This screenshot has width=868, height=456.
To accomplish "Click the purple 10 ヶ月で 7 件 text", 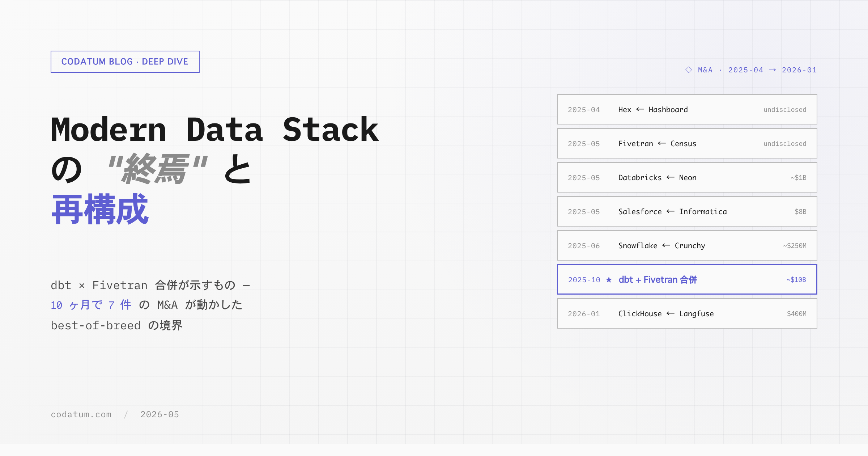I will pos(91,305).
